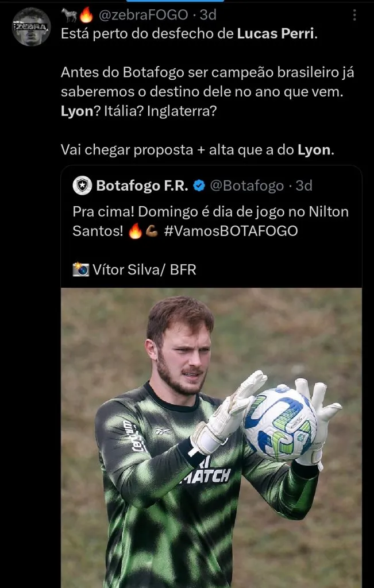Click the 3d timestamp next to @Botafogo
The height and width of the screenshot is (588, 374).
click(303, 185)
